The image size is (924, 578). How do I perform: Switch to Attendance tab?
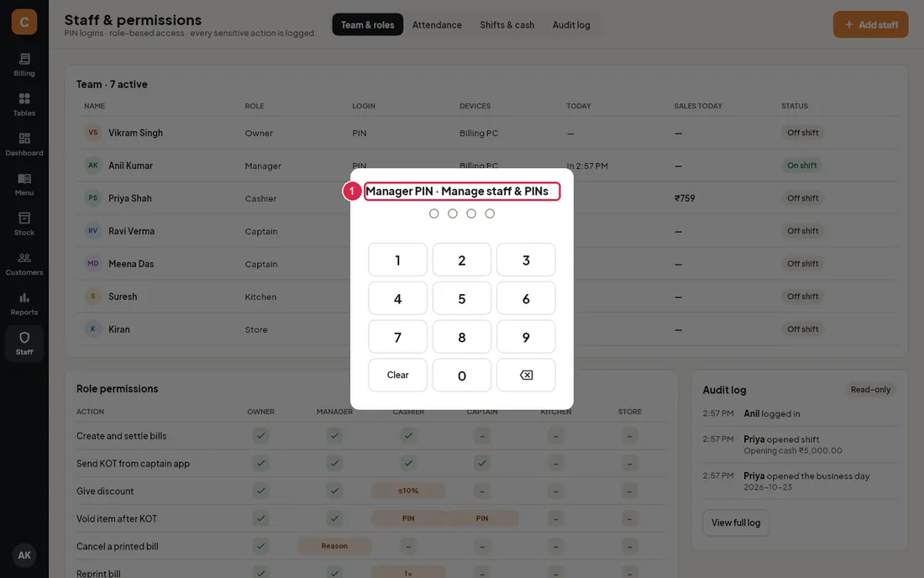(437, 24)
